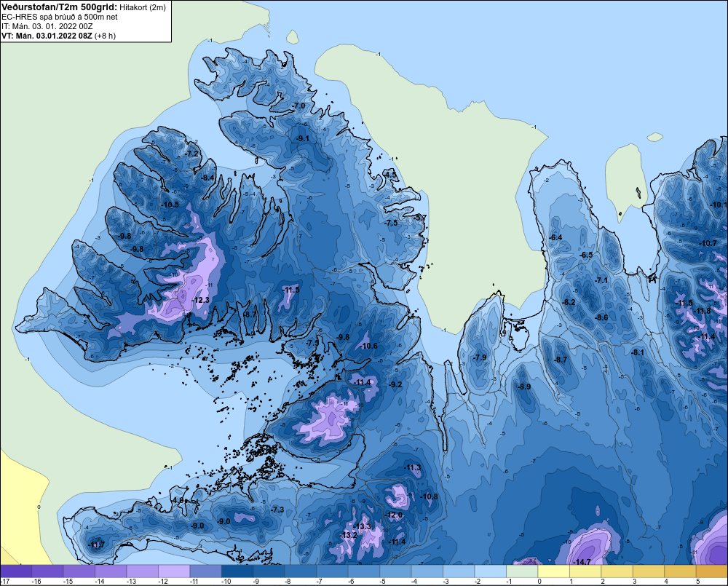Screen dimensions: 728x586
Task: Select the -7.0 temperature label
Action: pos(299,106)
